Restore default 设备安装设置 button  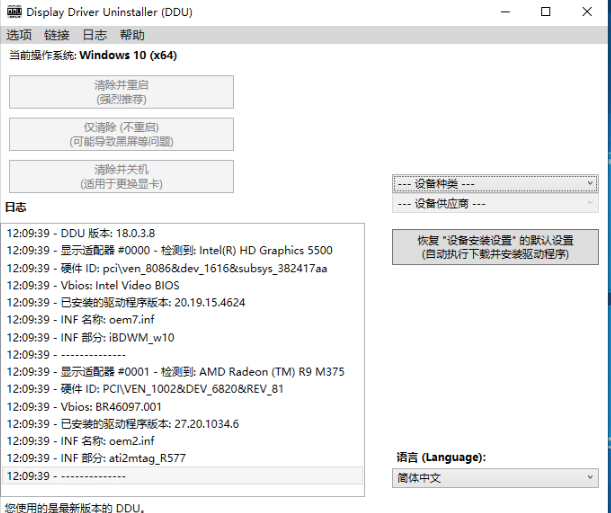[x=495, y=247]
